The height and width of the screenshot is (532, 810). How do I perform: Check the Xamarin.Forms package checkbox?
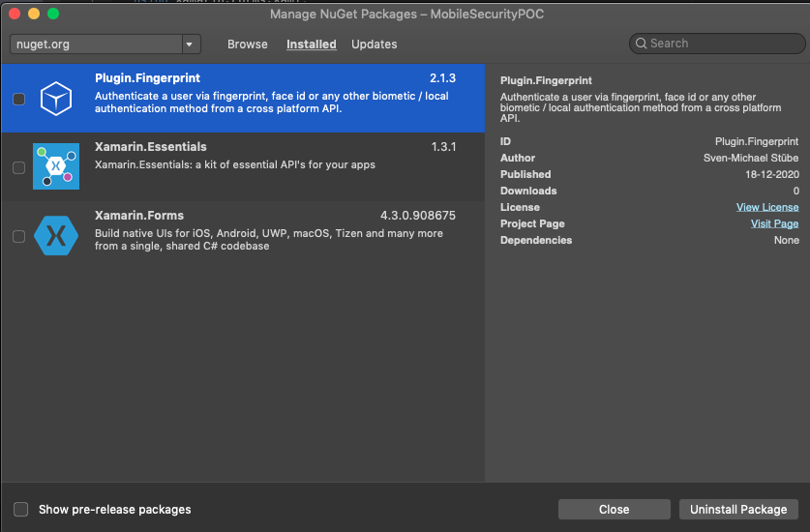pos(18,236)
